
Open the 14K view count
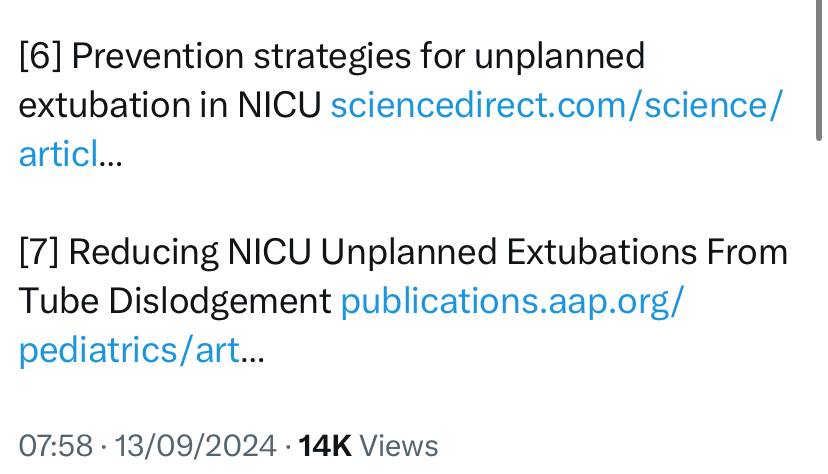[325, 445]
